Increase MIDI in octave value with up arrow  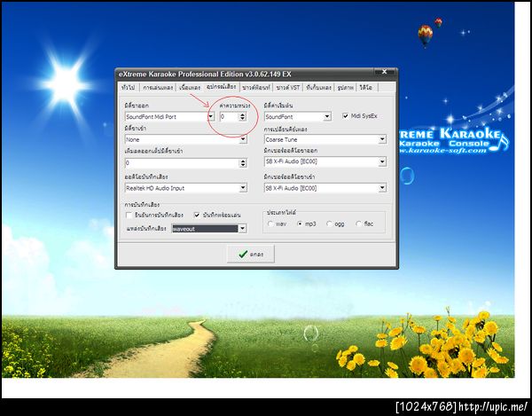coord(243,161)
